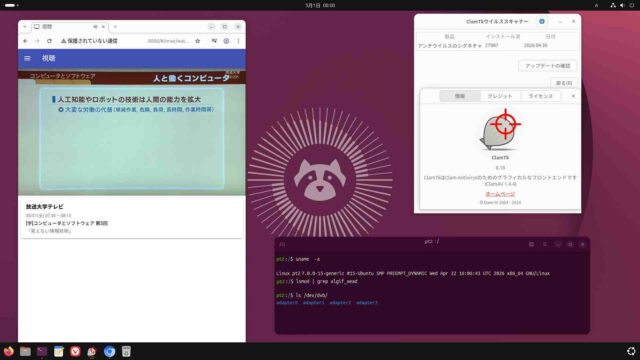Launch Vivaldi browser from dock
The width and height of the screenshot is (640, 360).
pos(76,351)
